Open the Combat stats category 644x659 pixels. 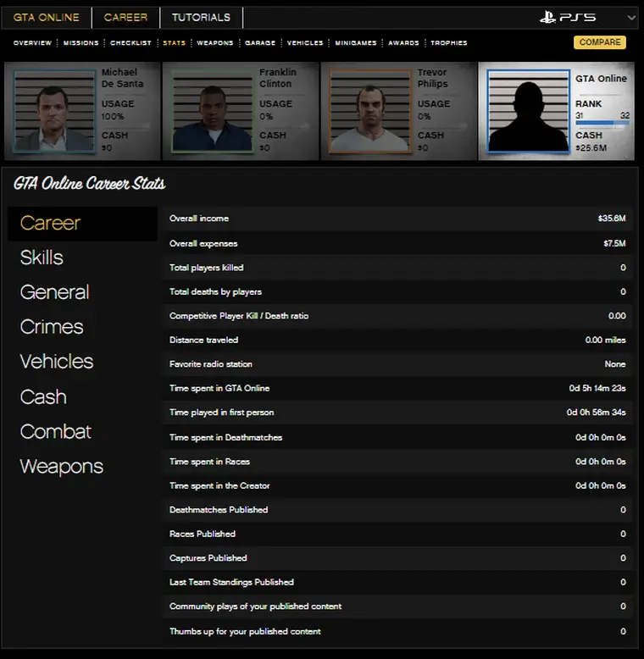(55, 431)
